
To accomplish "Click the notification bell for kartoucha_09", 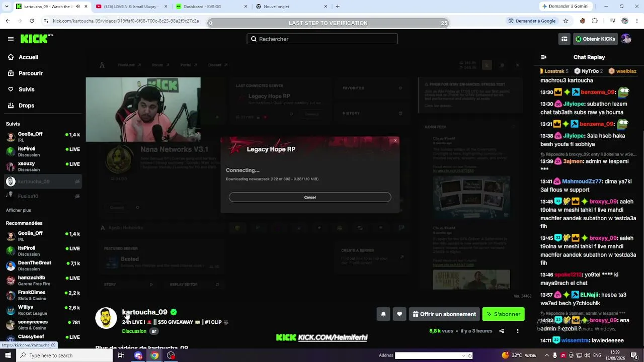I will tap(383, 314).
